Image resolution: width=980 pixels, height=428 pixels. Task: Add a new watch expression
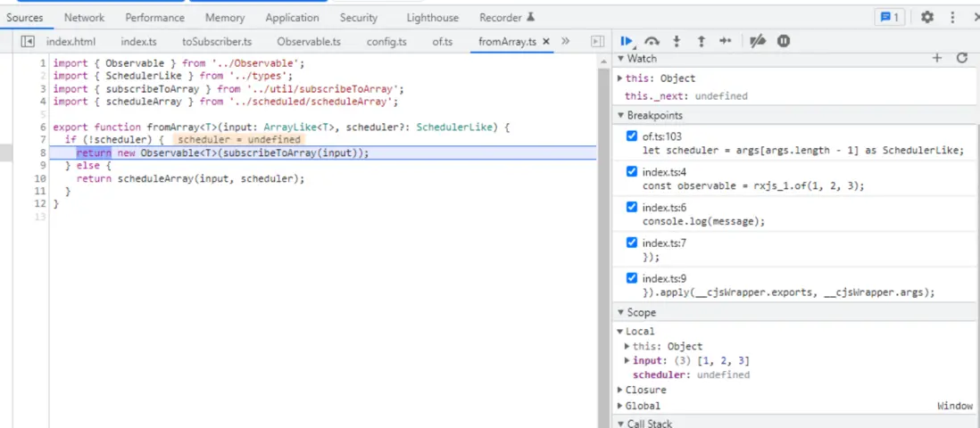click(937, 58)
